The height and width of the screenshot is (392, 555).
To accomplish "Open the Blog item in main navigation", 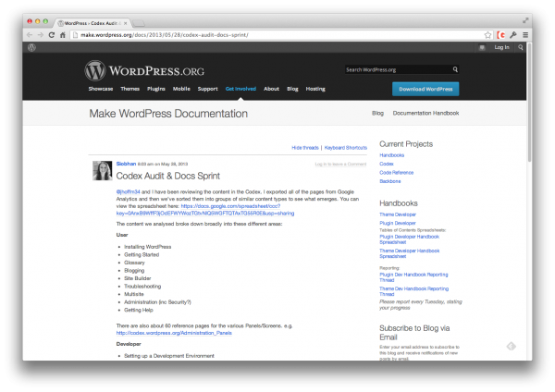I will [x=292, y=89].
